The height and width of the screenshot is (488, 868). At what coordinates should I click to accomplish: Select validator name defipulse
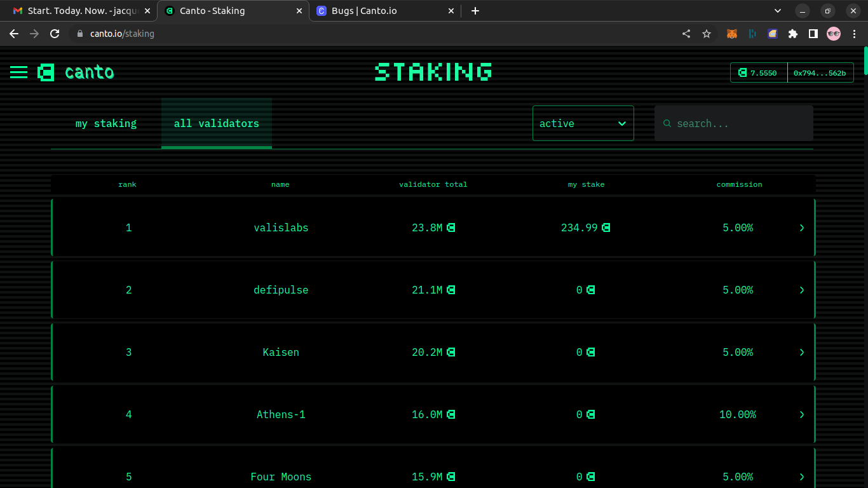[281, 290]
